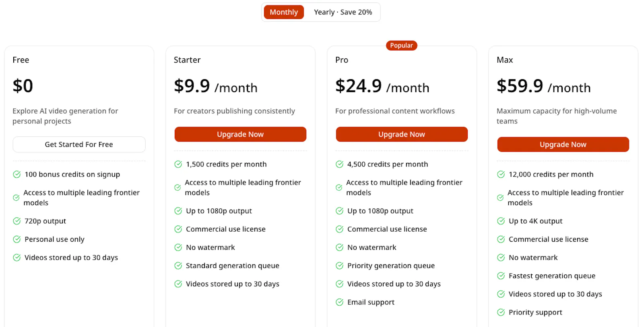Click Get Started For Free button

79,144
